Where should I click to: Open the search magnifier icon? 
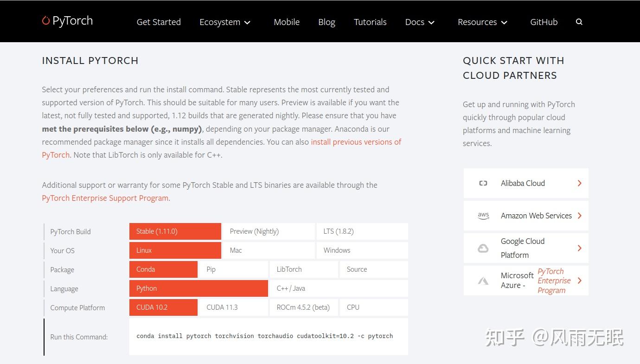579,22
